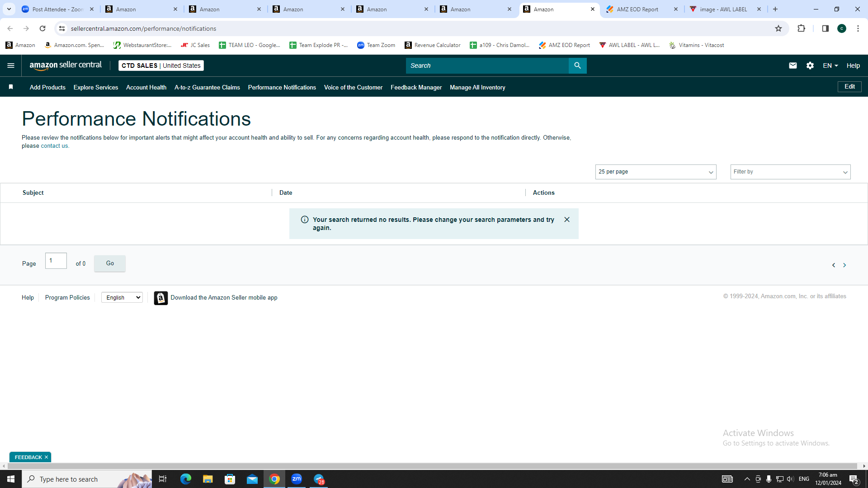The height and width of the screenshot is (488, 868).
Task: Open Explore Services in the nav bar
Action: (96, 87)
